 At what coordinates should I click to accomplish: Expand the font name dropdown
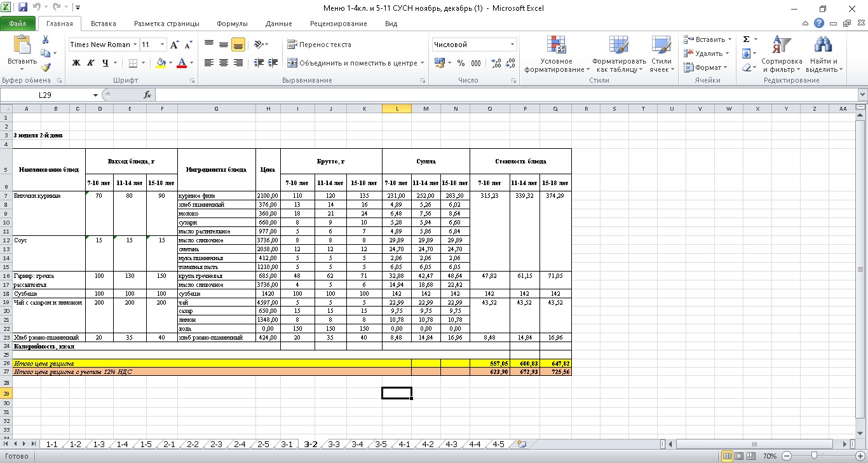135,45
